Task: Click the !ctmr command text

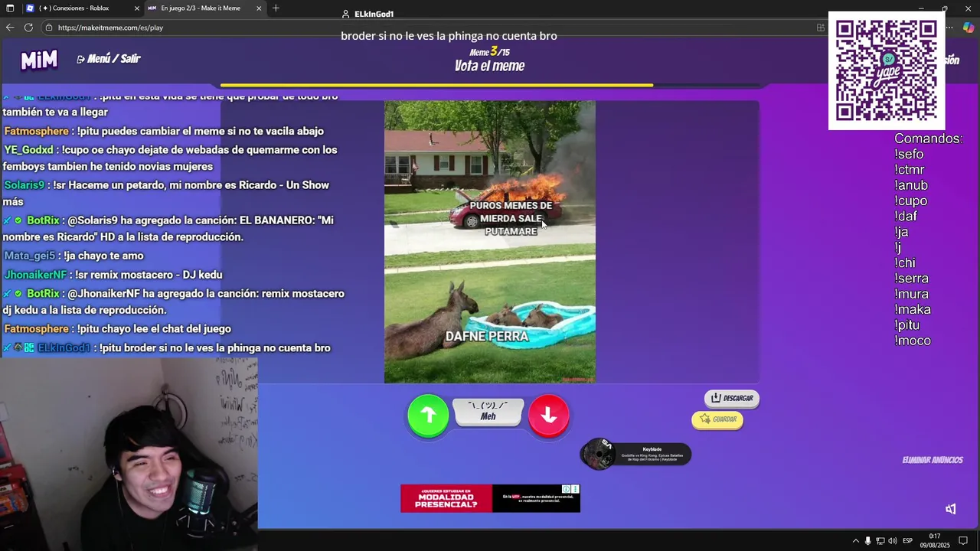Action: (x=910, y=170)
